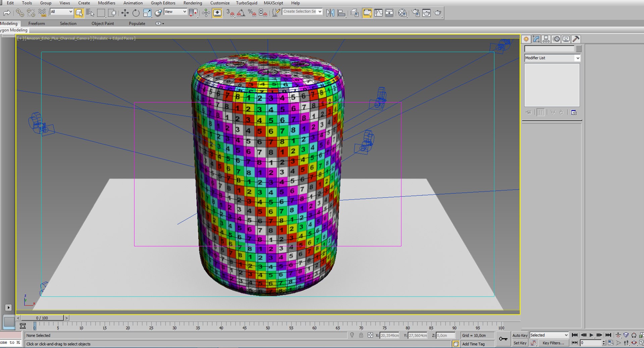Toggle Angle Snap
The height and width of the screenshot is (348, 644).
[x=241, y=13]
